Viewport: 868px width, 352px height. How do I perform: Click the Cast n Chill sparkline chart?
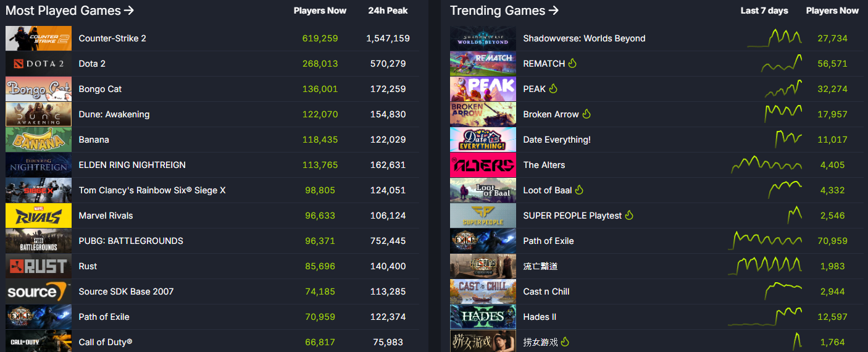click(x=783, y=291)
